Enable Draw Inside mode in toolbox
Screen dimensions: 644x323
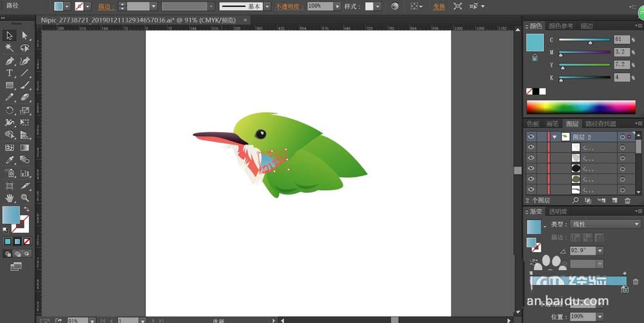coord(26,254)
